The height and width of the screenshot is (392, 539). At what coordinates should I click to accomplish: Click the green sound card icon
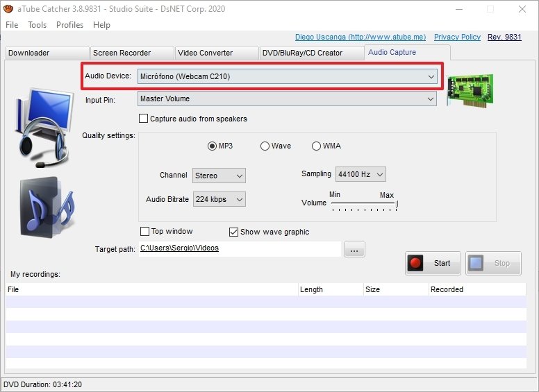click(470, 90)
